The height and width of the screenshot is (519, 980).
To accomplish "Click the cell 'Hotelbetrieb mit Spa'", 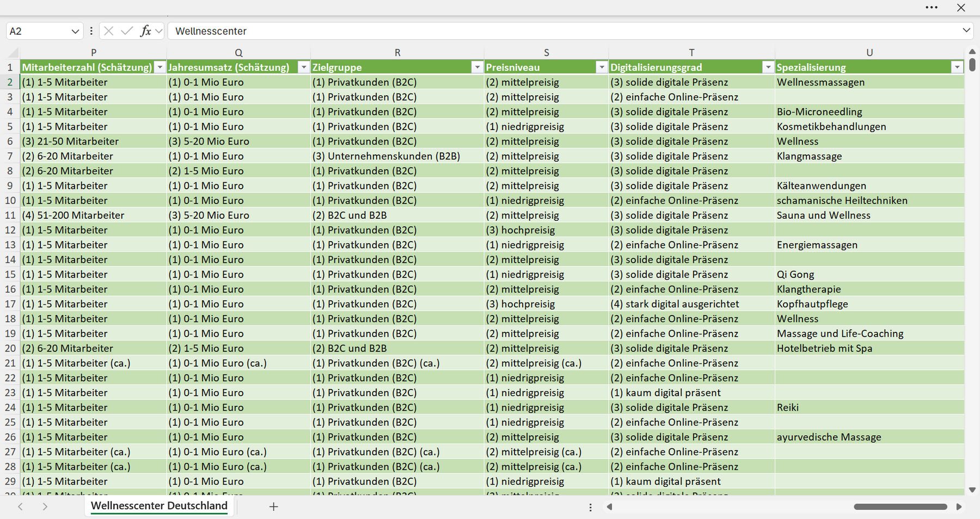I will coord(869,349).
